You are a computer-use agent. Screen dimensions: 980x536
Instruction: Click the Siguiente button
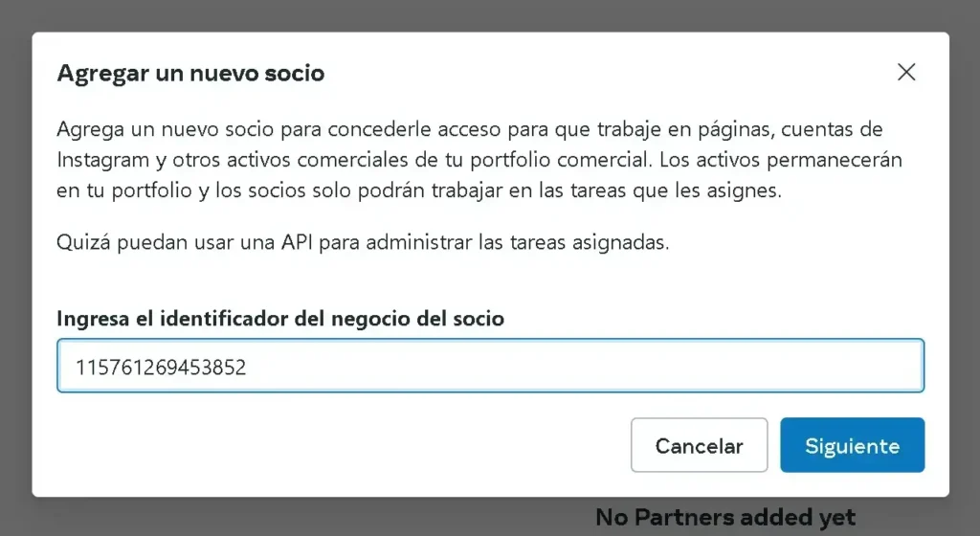click(x=852, y=445)
